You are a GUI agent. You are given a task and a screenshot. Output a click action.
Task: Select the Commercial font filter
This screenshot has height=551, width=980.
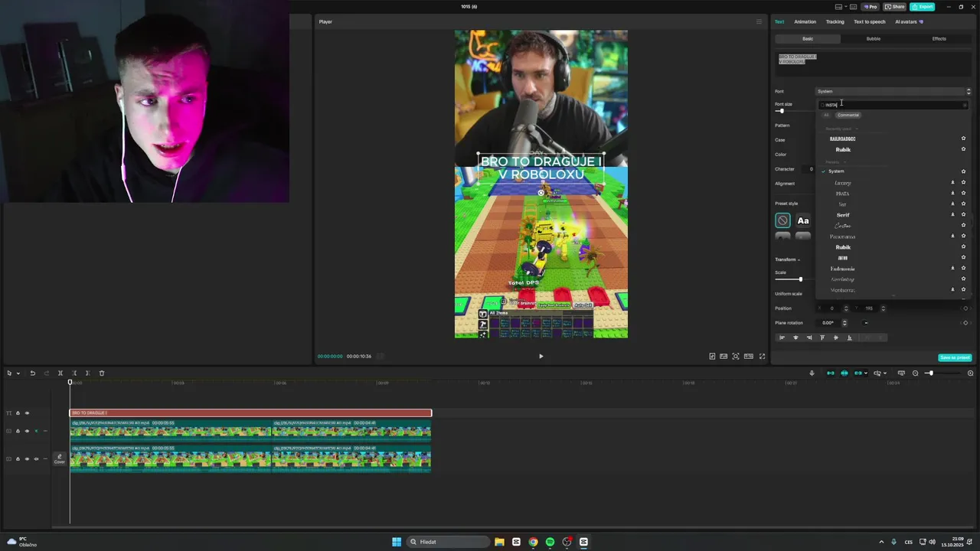(848, 115)
